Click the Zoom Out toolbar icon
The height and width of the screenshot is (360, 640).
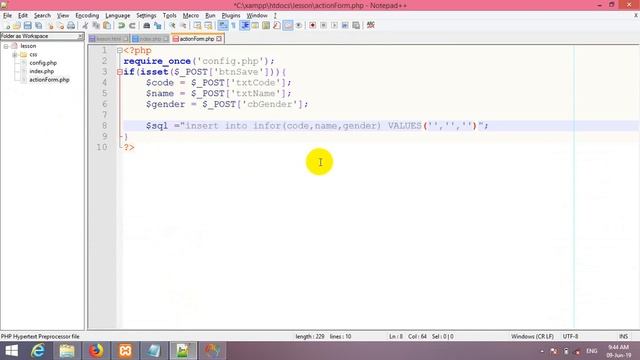183,25
